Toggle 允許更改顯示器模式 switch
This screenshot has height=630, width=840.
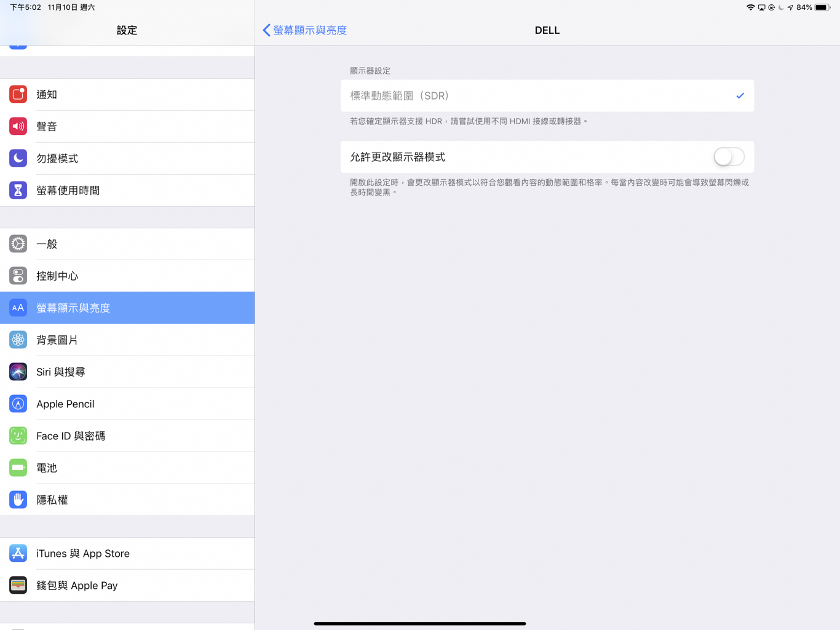(x=729, y=157)
